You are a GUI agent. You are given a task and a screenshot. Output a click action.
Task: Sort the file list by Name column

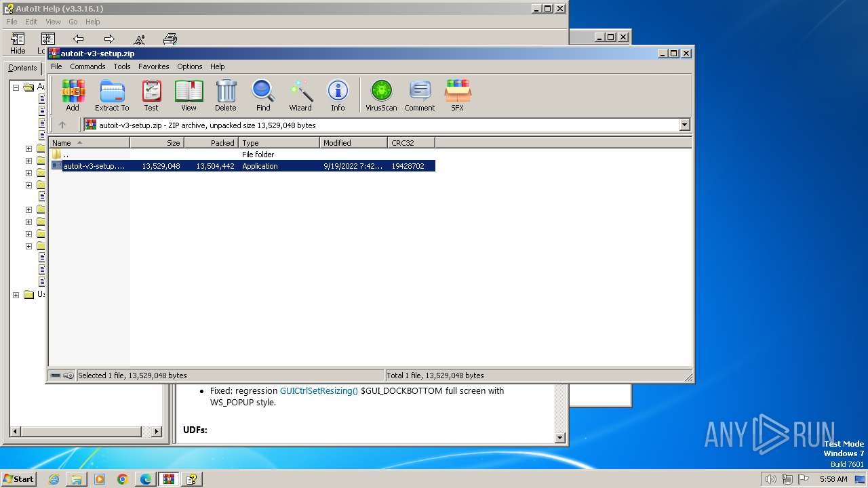[89, 143]
